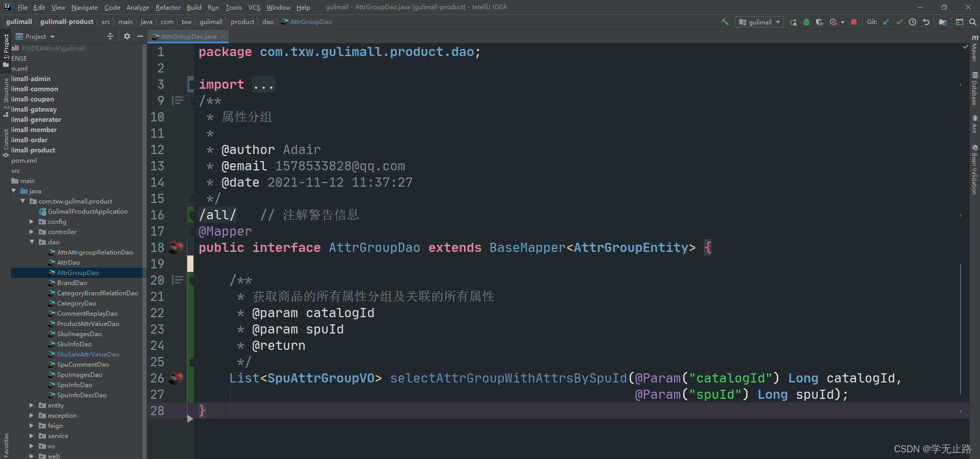Screen dimensions: 980x459
Task: Collapse all in Project panel
Action: click(110, 36)
